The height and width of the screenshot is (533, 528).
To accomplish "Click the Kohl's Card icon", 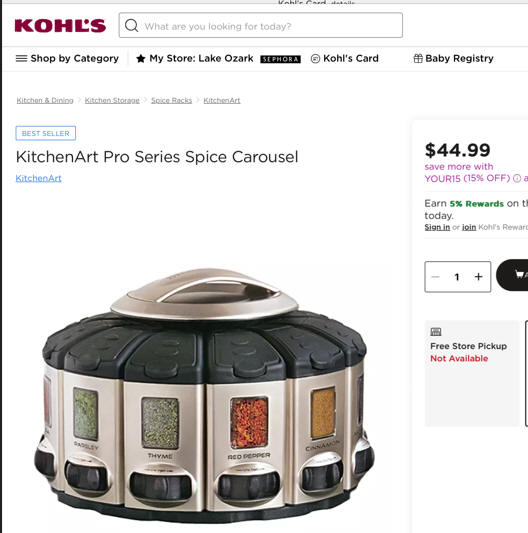I will pos(315,59).
